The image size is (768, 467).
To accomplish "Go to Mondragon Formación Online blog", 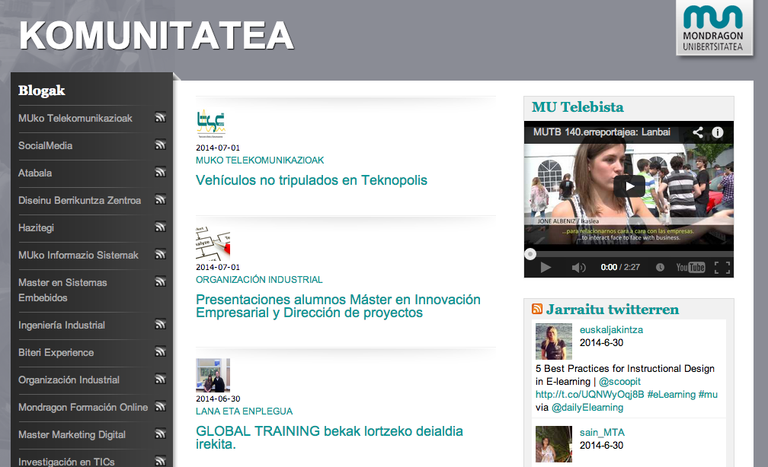I will point(83,408).
